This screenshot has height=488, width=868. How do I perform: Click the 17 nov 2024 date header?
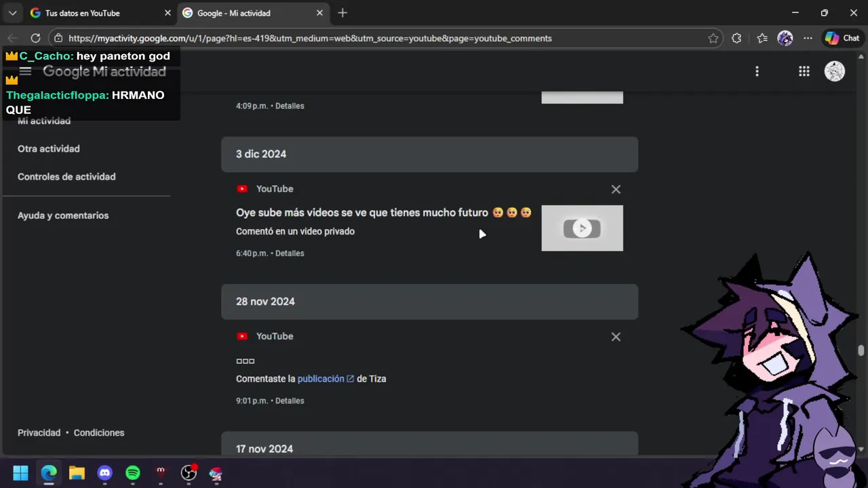tap(429, 444)
